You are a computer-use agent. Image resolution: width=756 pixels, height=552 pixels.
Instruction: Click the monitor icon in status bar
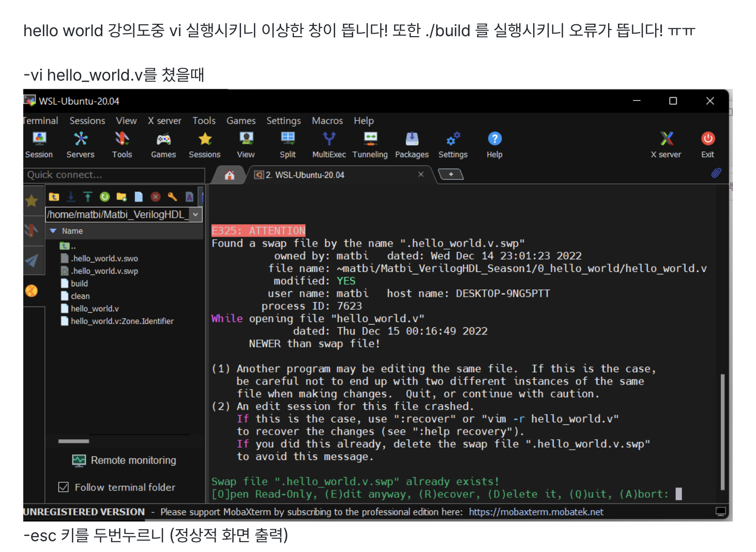pos(720,512)
